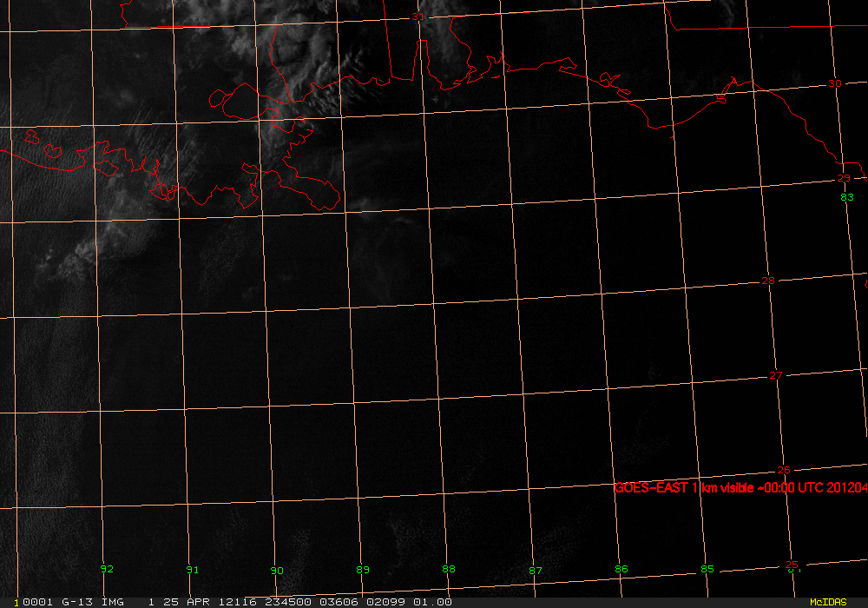Viewport: 868px width, 608px height.
Task: Click the green longitude label 83
Action: [847, 197]
